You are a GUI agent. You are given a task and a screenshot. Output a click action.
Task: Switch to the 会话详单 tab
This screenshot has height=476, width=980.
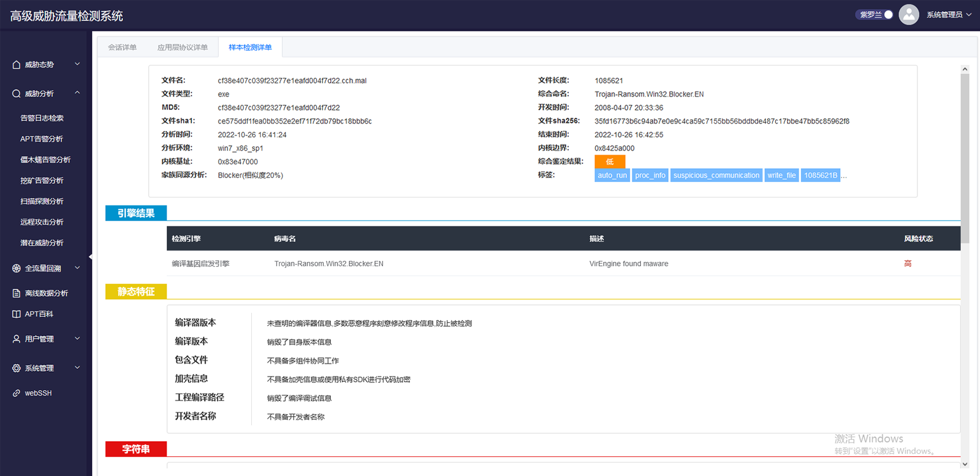(x=122, y=47)
